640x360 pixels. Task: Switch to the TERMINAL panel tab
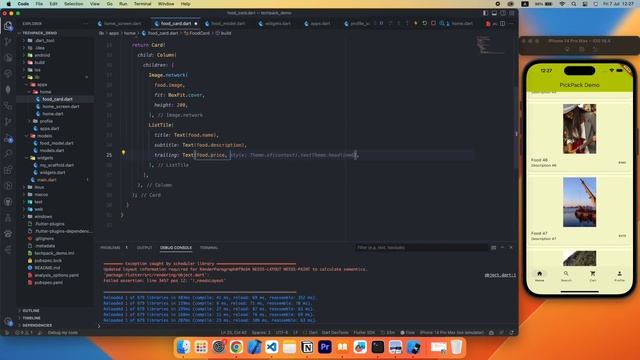coord(209,248)
